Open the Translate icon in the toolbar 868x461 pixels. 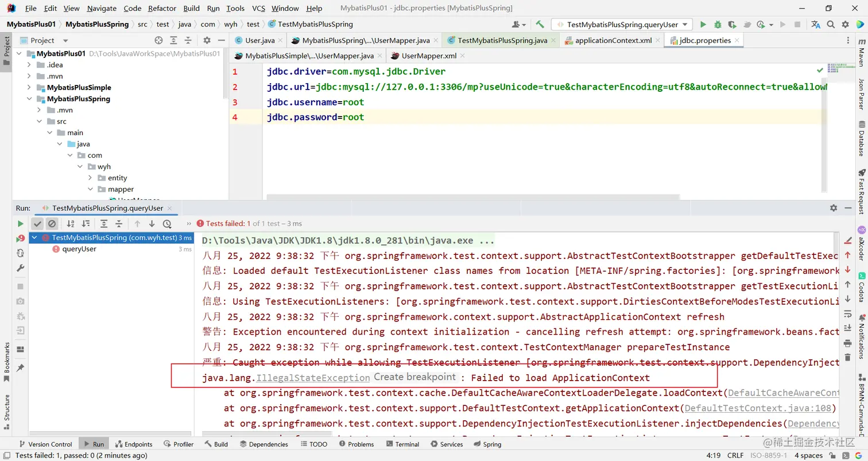click(x=816, y=25)
